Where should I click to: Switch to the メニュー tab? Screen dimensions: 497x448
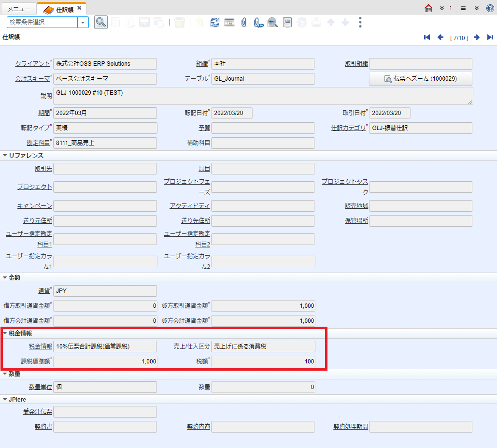[x=19, y=9]
